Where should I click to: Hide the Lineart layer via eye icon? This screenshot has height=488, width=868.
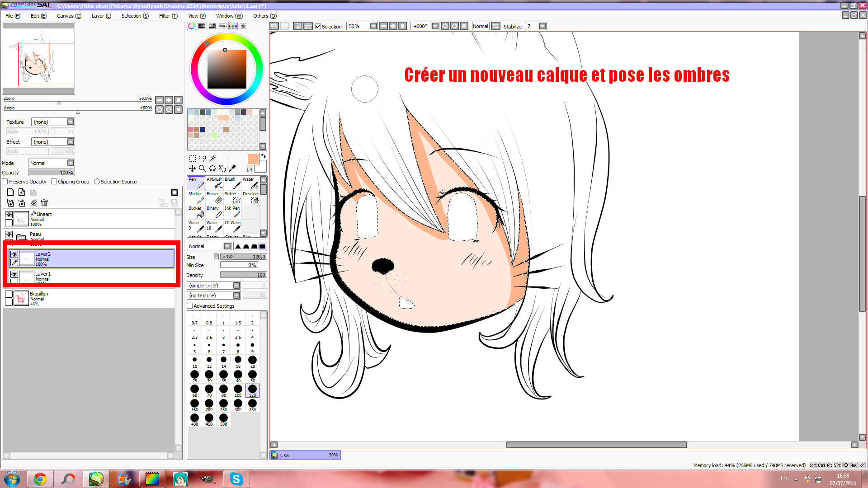[x=9, y=215]
